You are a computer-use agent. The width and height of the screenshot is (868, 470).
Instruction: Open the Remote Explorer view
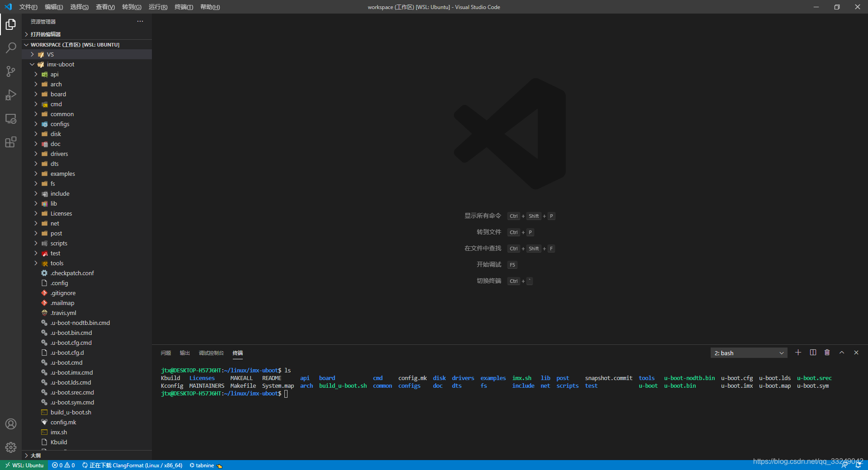click(11, 119)
